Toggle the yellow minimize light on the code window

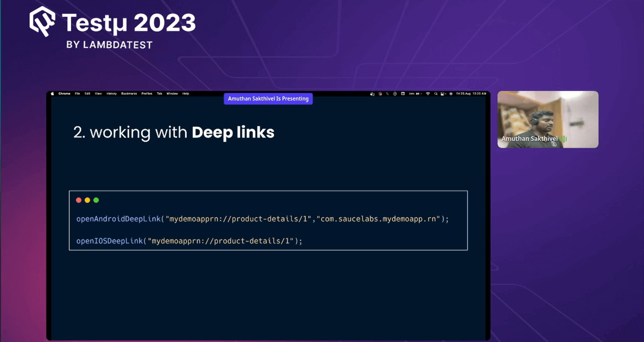coord(87,200)
